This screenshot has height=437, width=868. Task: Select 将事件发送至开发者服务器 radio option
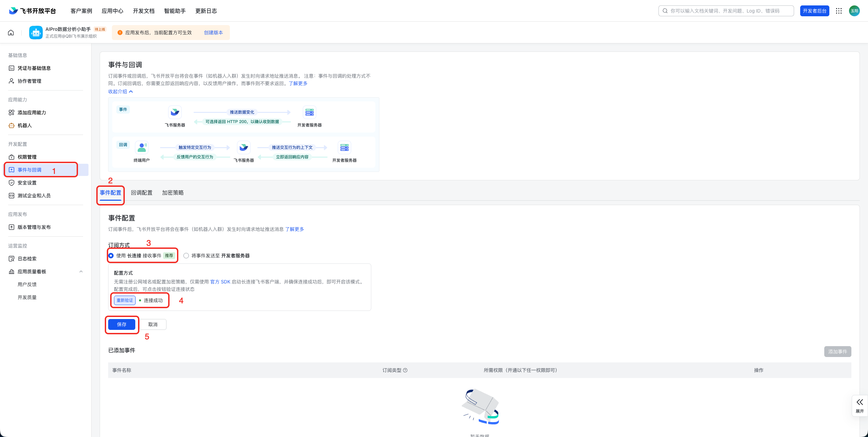click(x=186, y=256)
